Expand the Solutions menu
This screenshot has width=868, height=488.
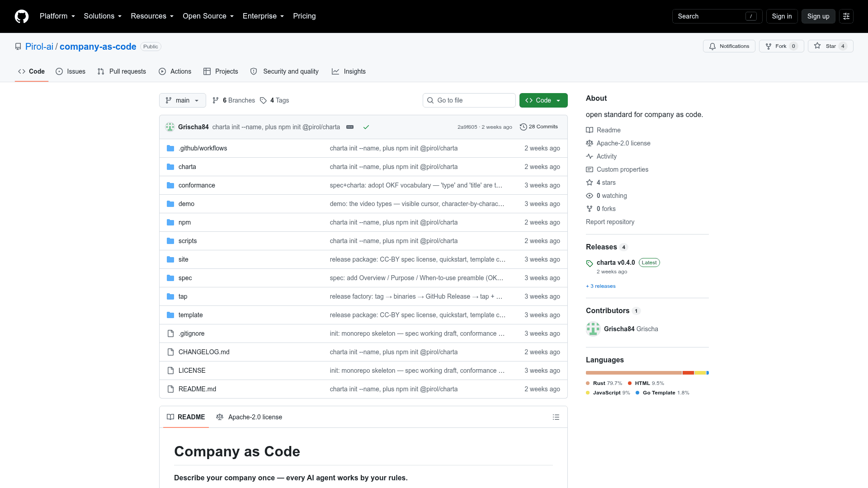pos(103,16)
